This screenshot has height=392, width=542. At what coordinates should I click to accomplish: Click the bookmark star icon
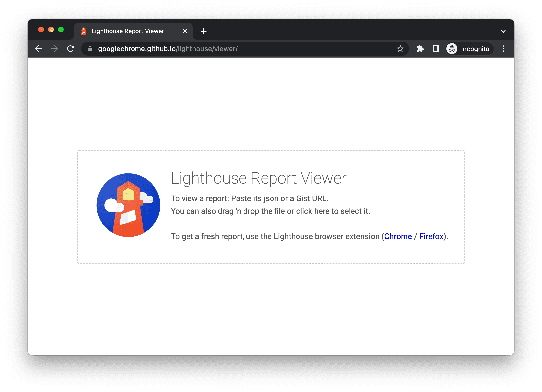[400, 48]
